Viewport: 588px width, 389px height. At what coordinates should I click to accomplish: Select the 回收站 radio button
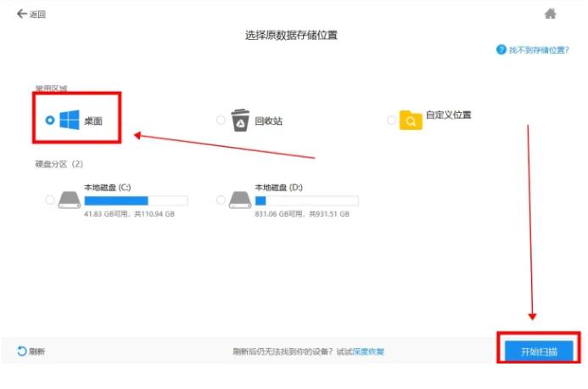pyautogui.click(x=221, y=120)
